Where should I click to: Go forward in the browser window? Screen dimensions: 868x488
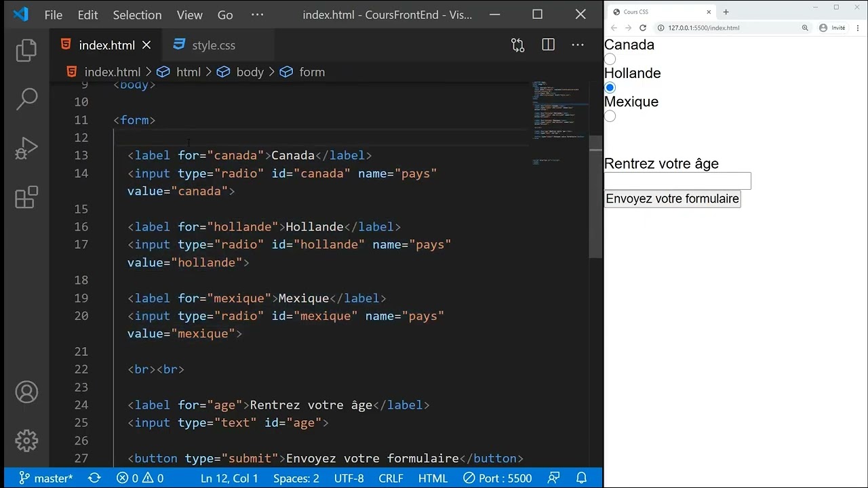click(628, 28)
